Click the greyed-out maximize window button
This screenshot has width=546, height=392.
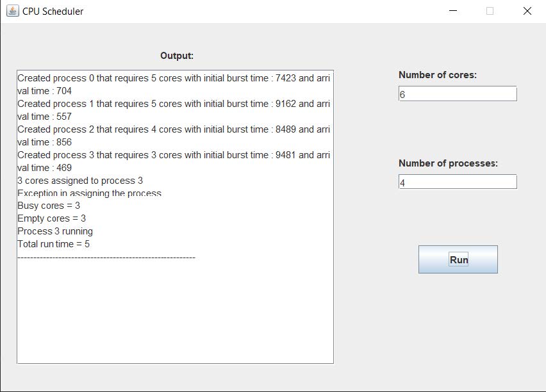[490, 11]
